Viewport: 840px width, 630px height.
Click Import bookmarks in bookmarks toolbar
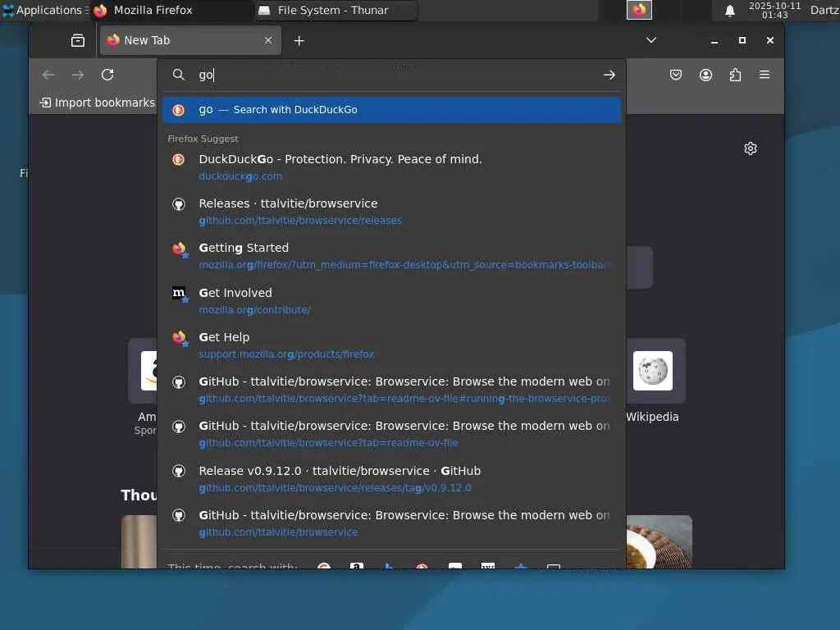97,103
